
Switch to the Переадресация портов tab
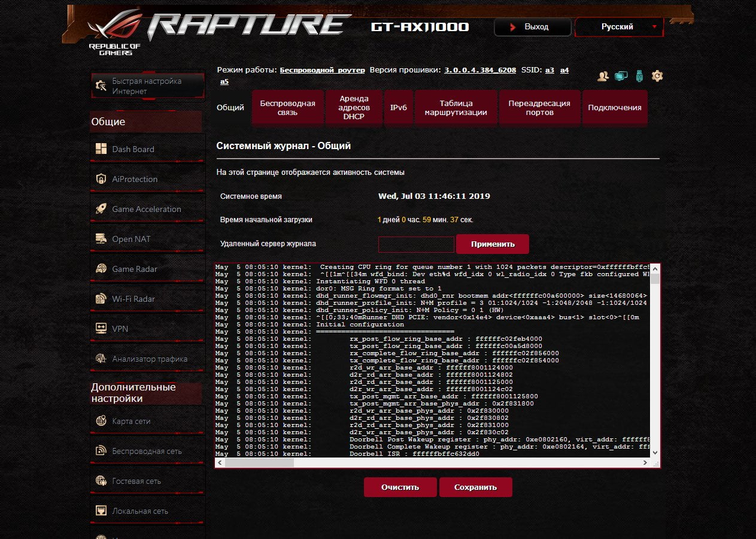coord(539,108)
